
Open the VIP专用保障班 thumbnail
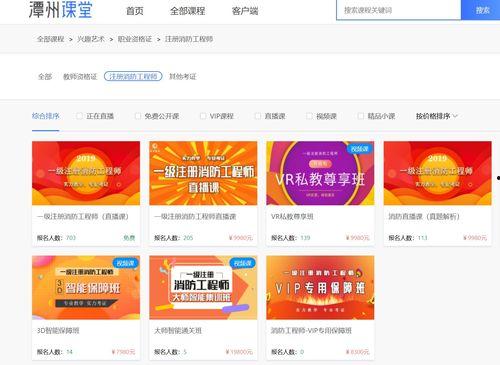click(320, 288)
